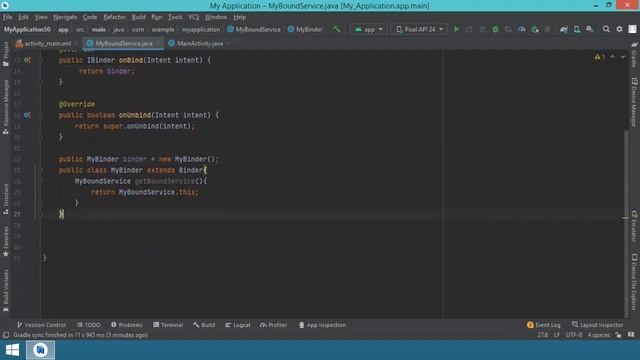
Task: Open LF line separator selector
Action: pos(557,335)
